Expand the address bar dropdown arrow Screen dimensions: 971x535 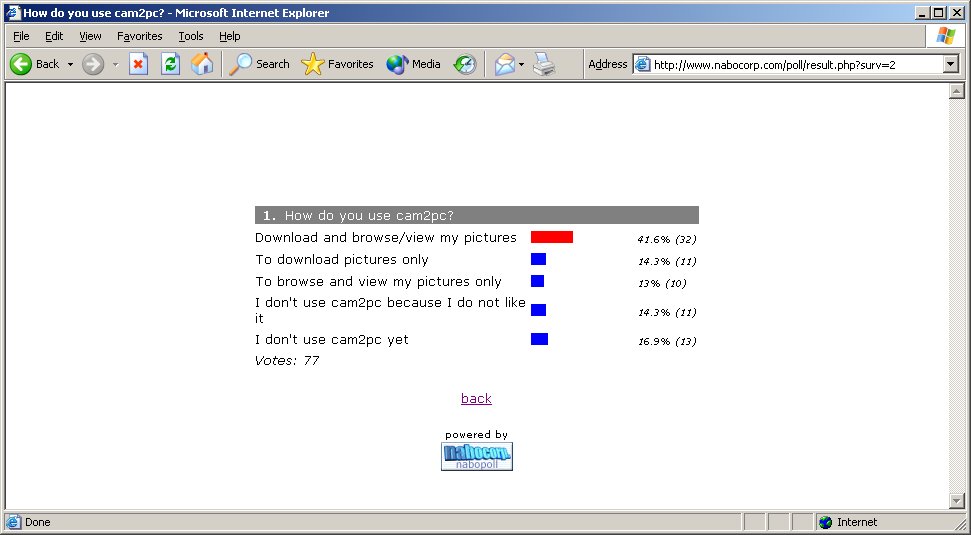click(x=951, y=64)
